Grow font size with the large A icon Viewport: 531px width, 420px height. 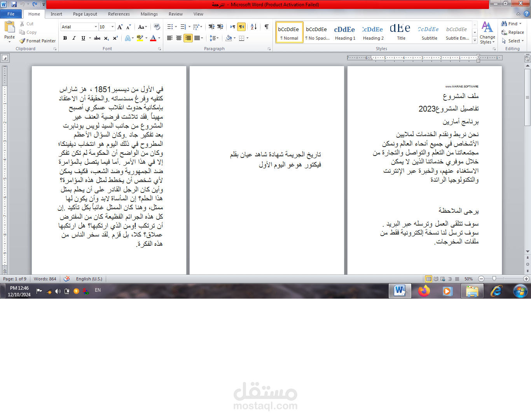point(120,27)
